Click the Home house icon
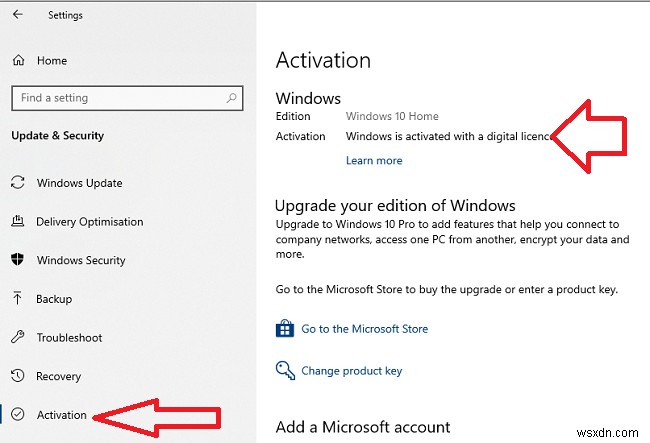Image resolution: width=650 pixels, height=443 pixels. 18,61
